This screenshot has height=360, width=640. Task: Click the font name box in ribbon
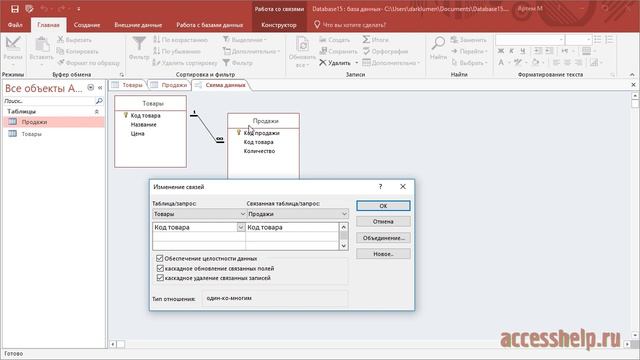point(530,40)
